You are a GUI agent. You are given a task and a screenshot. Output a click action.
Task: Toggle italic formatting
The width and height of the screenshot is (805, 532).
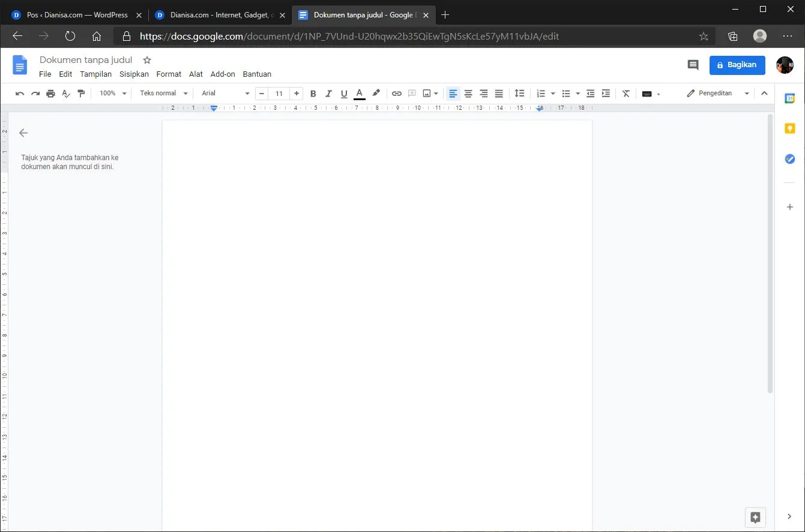[328, 94]
